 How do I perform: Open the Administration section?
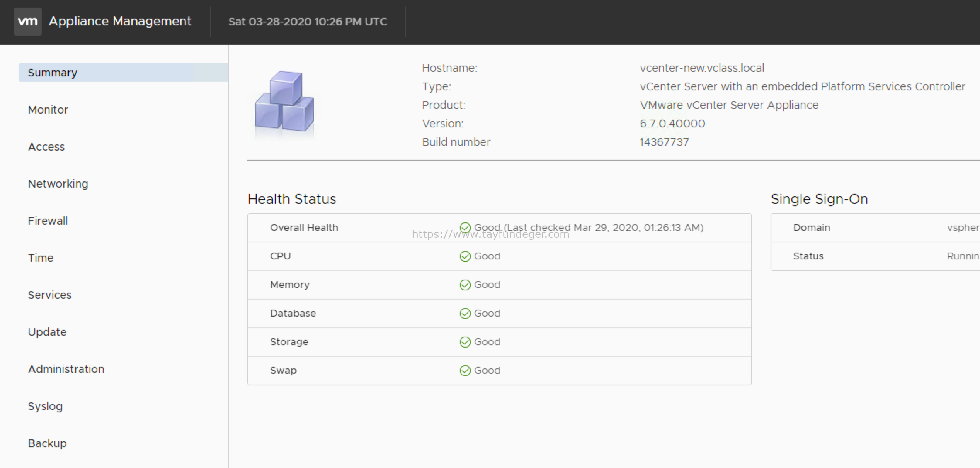(66, 369)
